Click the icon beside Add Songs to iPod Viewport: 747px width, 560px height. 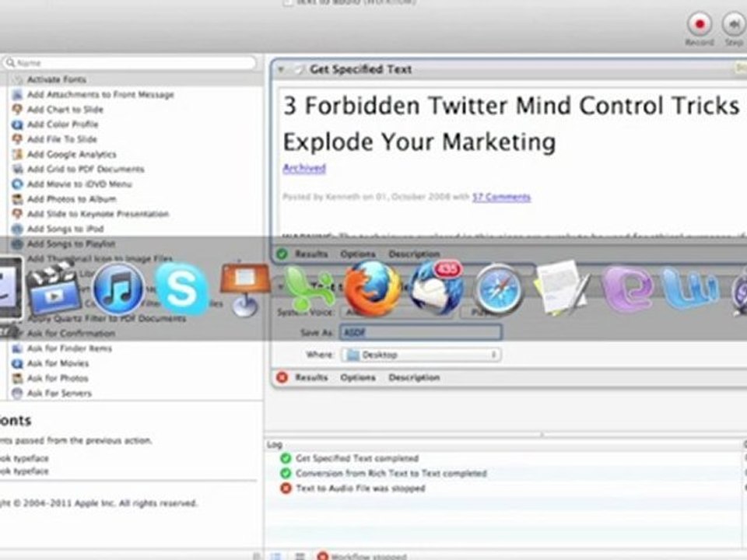(17, 229)
